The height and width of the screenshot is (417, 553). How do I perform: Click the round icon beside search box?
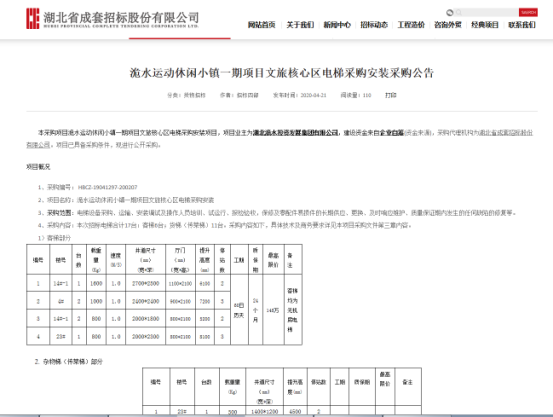point(450,13)
